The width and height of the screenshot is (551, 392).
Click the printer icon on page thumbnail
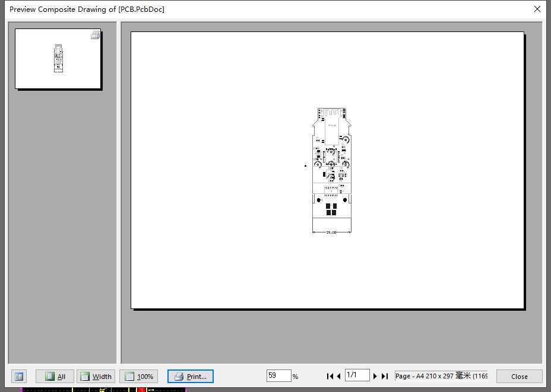click(x=96, y=34)
